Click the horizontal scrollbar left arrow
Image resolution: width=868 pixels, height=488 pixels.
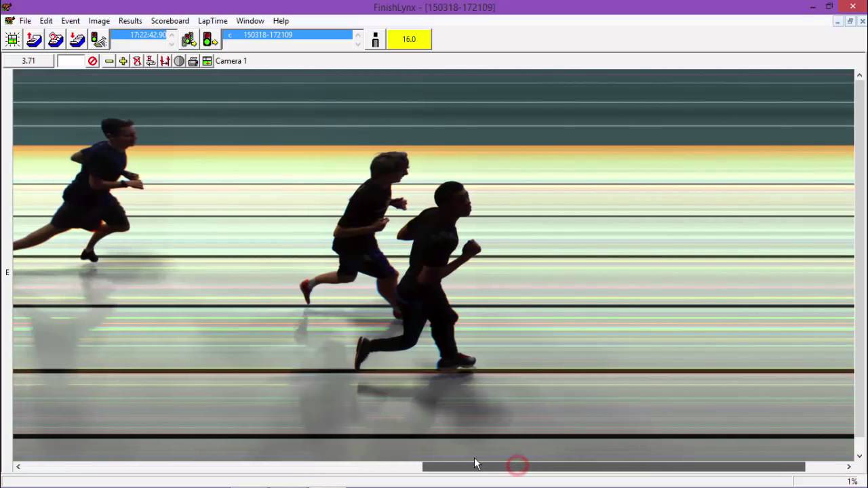tap(18, 466)
